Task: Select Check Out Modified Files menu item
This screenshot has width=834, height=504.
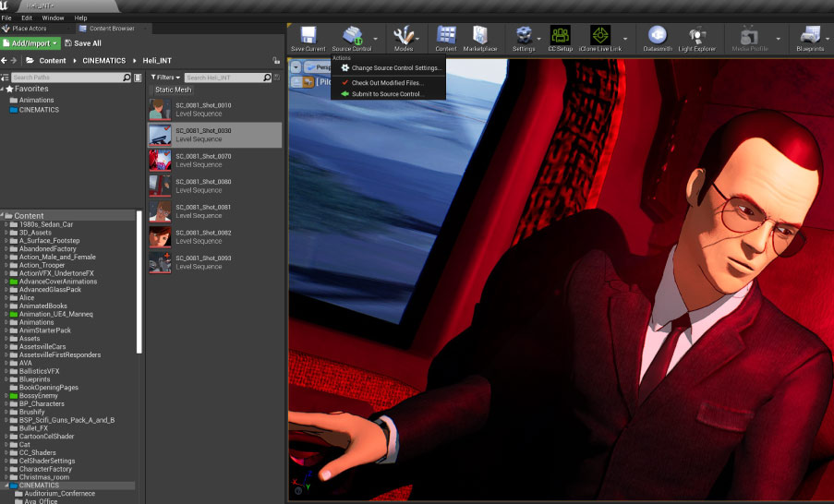Action: 386,82
